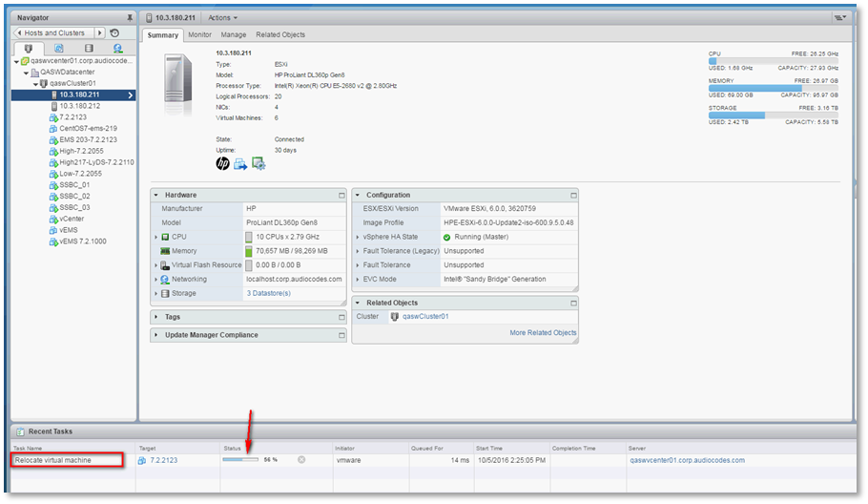Open the 3 Datastore(s) link
This screenshot has height=504, width=868.
click(268, 293)
